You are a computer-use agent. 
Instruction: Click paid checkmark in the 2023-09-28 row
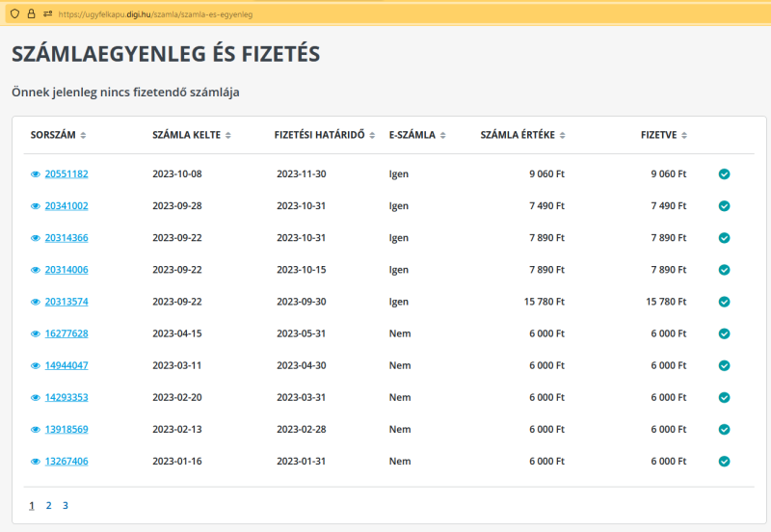click(x=725, y=206)
